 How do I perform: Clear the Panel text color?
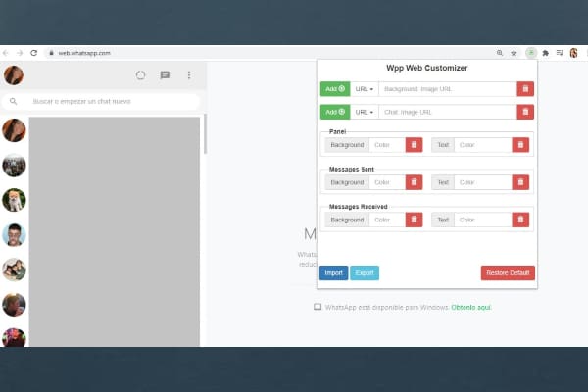520,145
